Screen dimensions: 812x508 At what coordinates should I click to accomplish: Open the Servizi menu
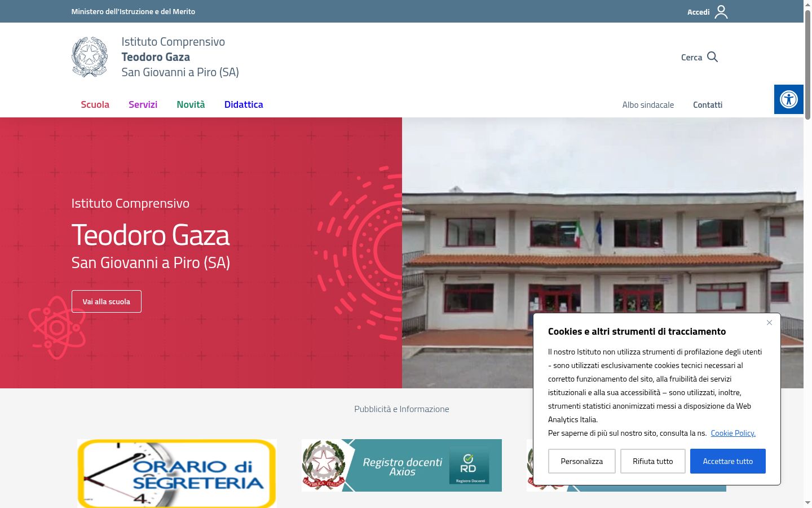[x=143, y=104]
